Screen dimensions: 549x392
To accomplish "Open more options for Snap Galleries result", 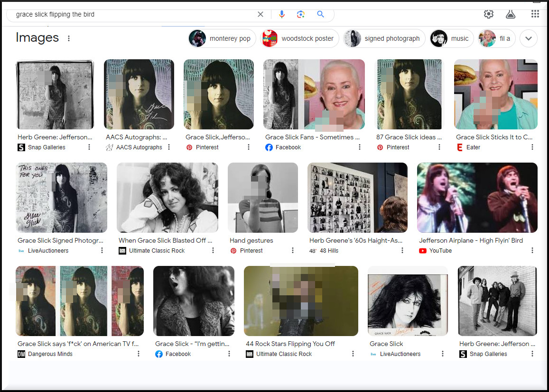I will (x=89, y=147).
